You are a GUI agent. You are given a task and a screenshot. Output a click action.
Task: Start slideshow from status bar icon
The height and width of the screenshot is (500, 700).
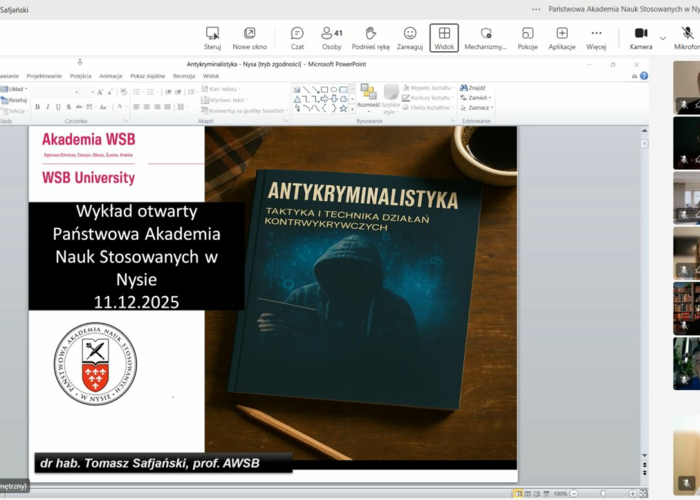(546, 493)
